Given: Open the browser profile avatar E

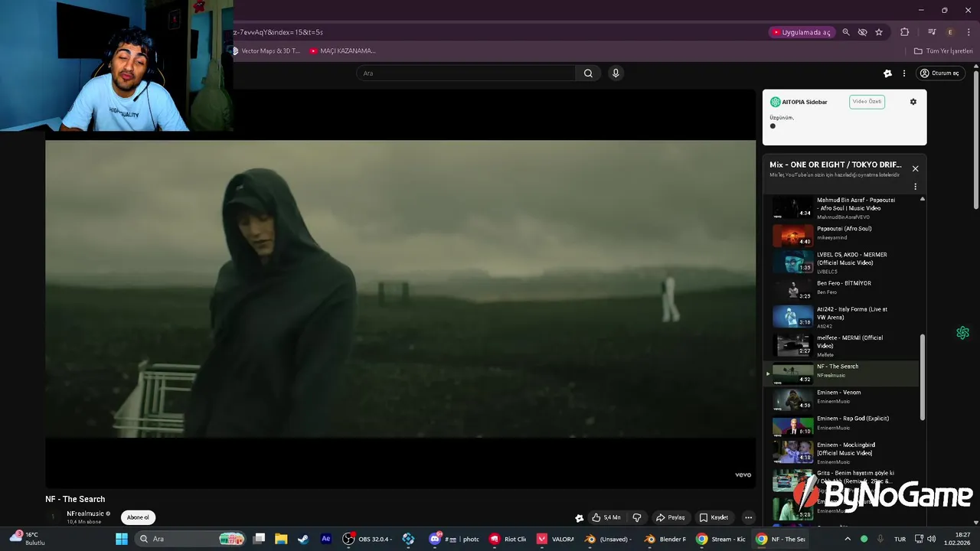Looking at the screenshot, I should [x=950, y=32].
